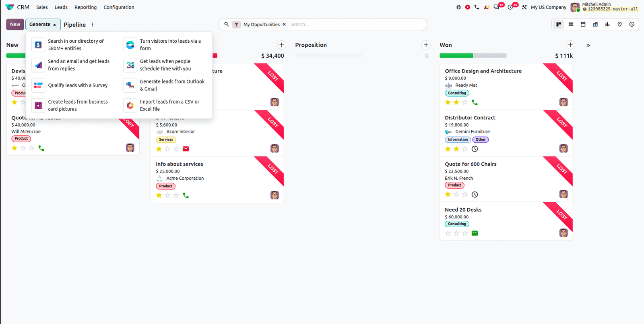Open Pipeline three-dot actions menu
The image size is (644, 324).
coord(93,25)
